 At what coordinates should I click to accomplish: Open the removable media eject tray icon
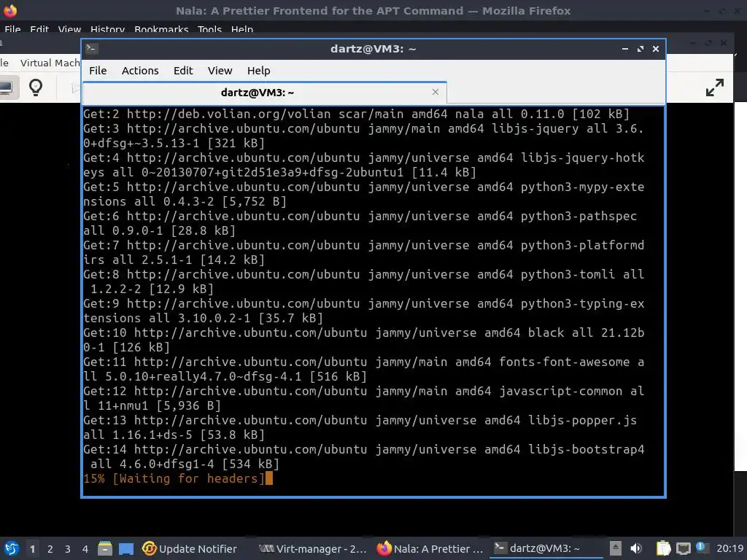616,548
